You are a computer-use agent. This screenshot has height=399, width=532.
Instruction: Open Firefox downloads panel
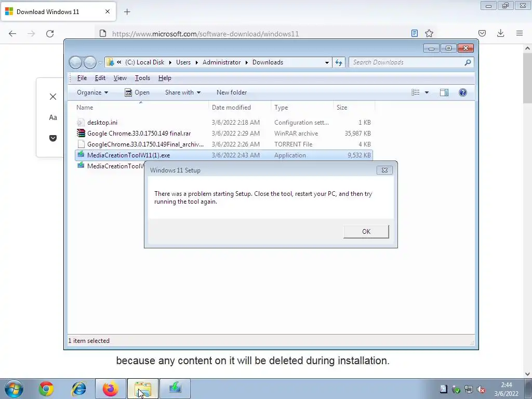500,33
